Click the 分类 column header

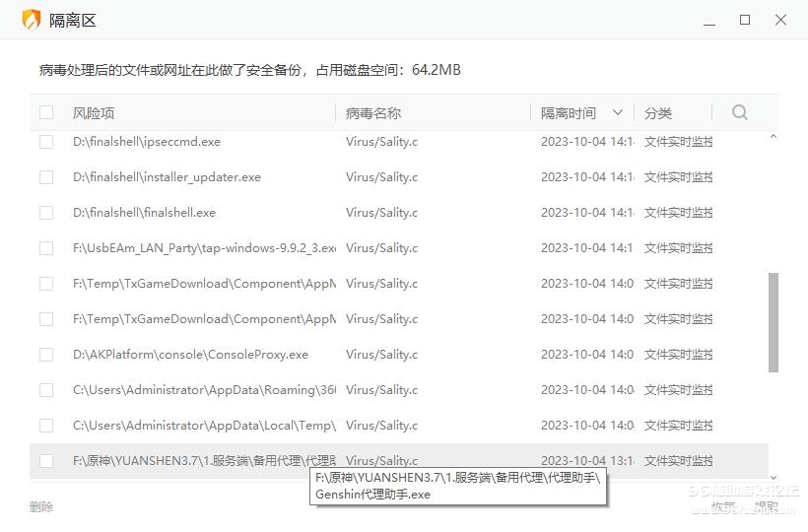coord(658,113)
